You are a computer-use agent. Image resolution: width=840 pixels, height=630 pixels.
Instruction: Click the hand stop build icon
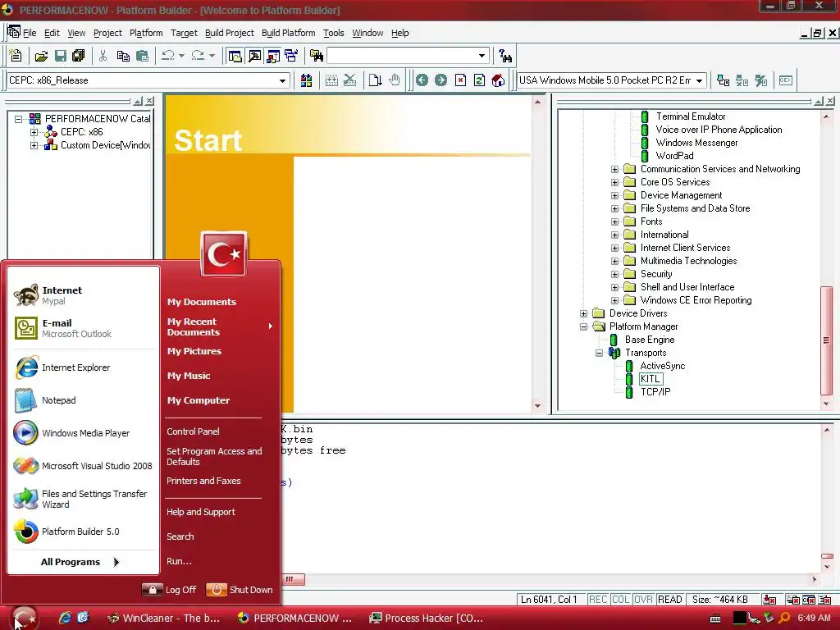395,80
